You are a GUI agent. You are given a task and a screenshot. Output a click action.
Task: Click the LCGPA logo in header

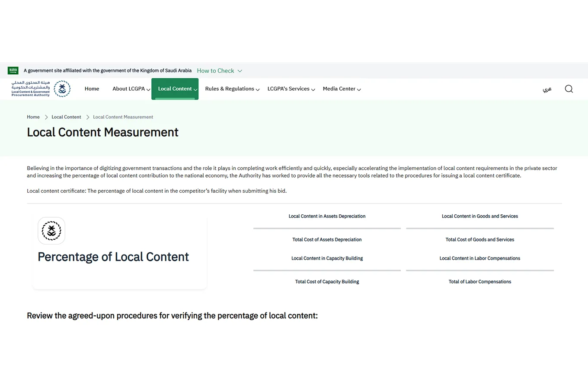coord(41,89)
